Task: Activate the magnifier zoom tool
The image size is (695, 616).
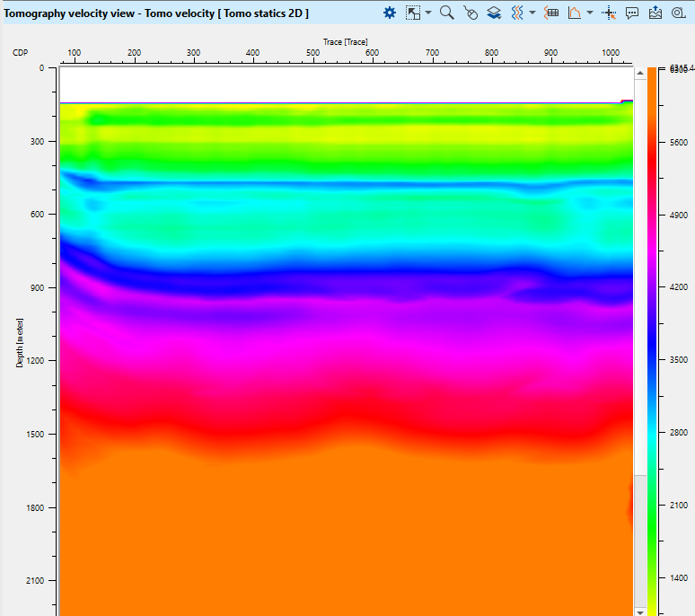Action: pyautogui.click(x=447, y=13)
